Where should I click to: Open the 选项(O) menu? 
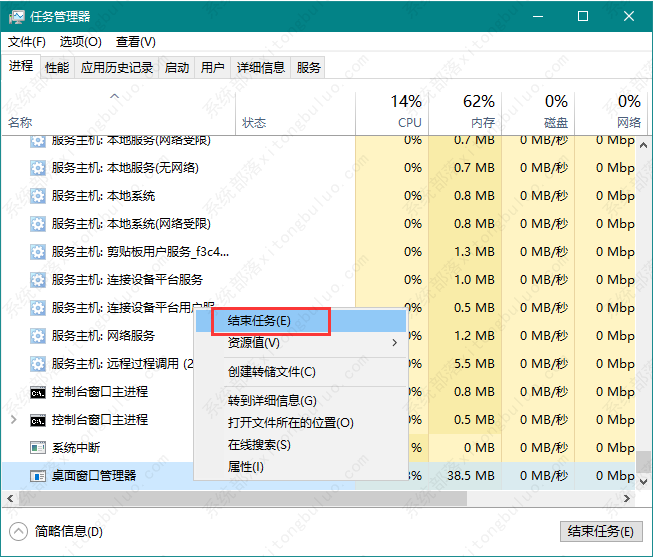pyautogui.click(x=80, y=42)
